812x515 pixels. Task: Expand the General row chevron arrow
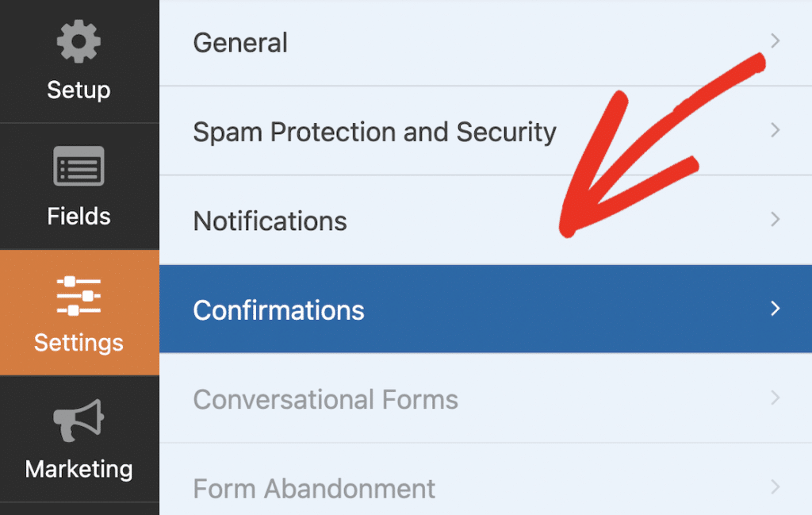coord(776,40)
